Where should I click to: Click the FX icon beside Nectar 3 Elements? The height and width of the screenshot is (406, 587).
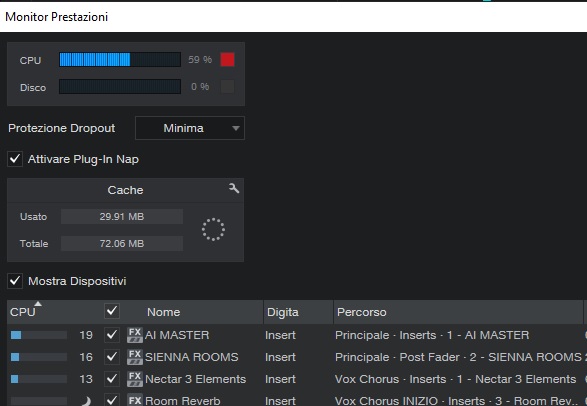click(135, 379)
